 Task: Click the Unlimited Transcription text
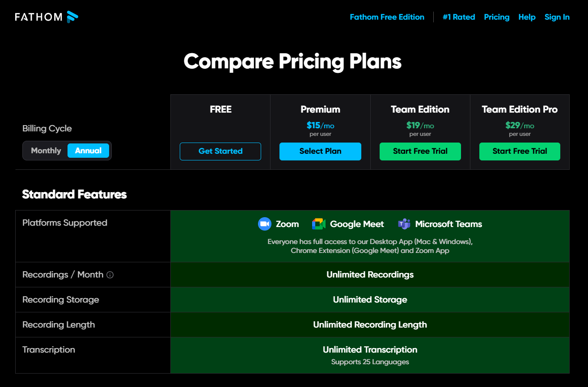[x=370, y=349]
